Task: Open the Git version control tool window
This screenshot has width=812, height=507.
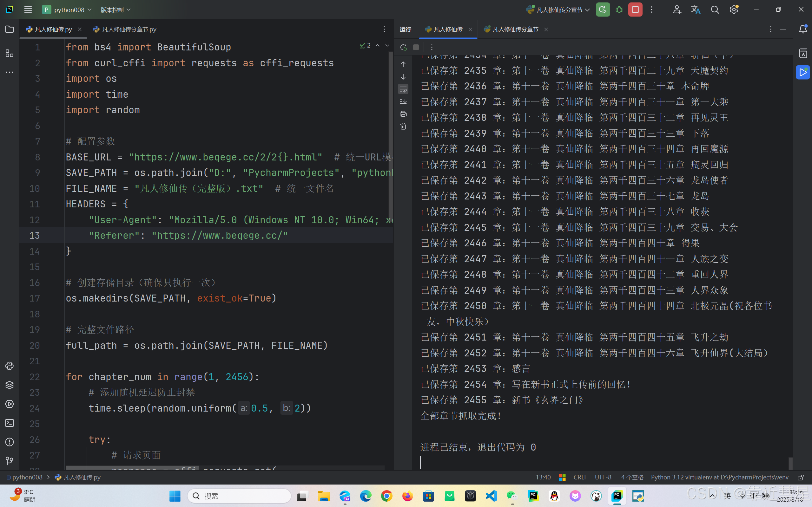Action: [10, 461]
